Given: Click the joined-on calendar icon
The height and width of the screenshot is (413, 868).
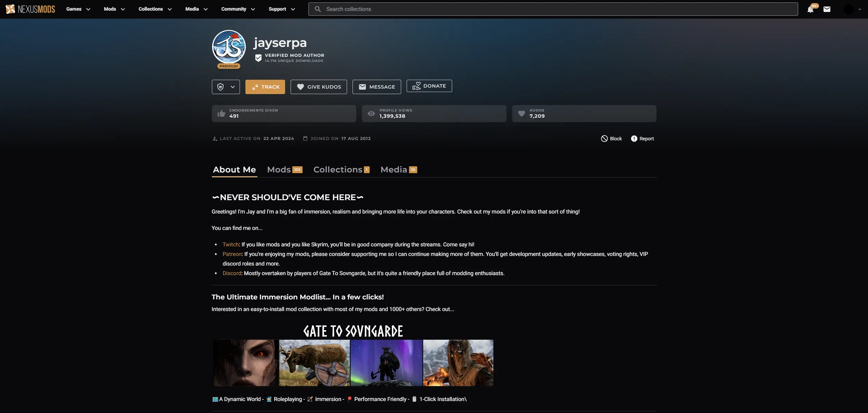Looking at the screenshot, I should [305, 138].
